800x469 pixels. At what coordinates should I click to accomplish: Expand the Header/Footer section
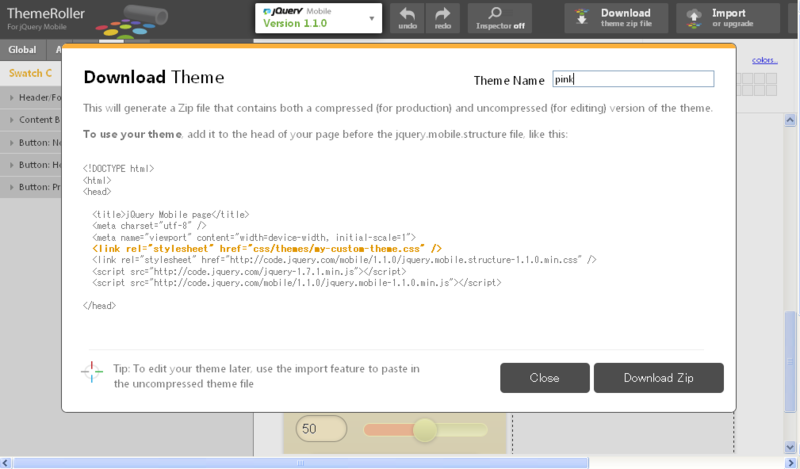pos(31,97)
